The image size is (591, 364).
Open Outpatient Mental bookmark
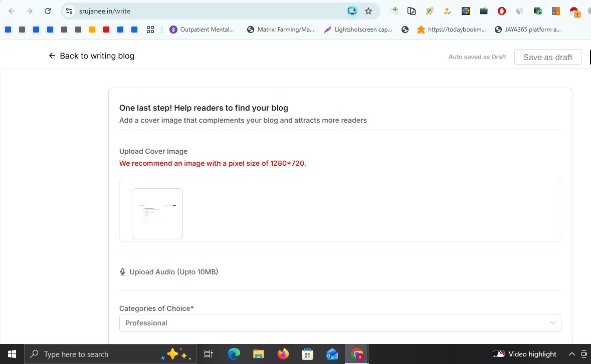(202, 30)
